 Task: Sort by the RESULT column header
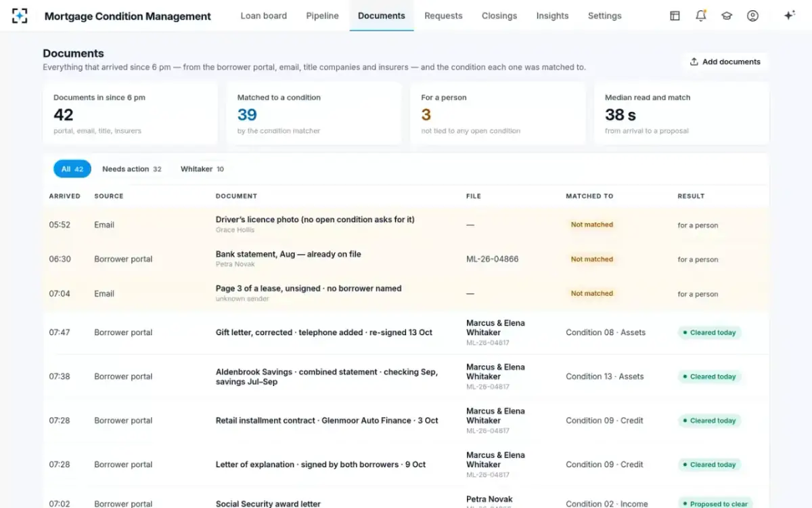click(691, 196)
